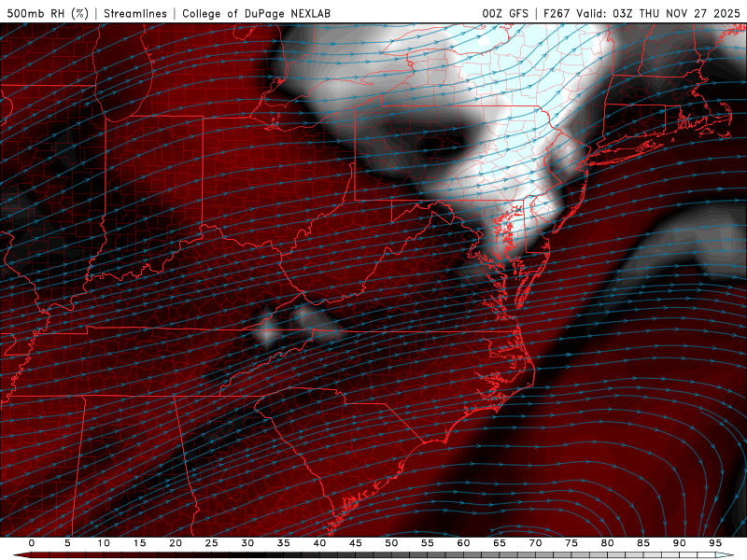Click the '0' color scale label
Viewport: 747px width, 560px height.
tap(32, 543)
